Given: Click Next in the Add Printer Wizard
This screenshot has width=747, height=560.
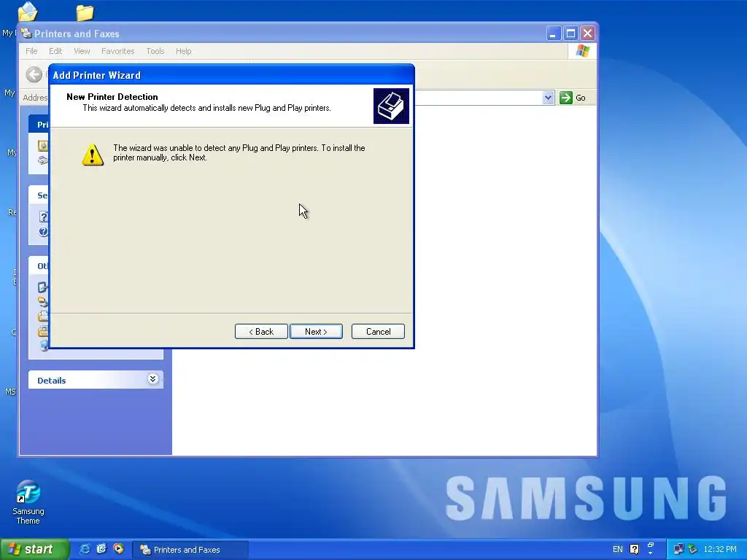Looking at the screenshot, I should point(316,332).
